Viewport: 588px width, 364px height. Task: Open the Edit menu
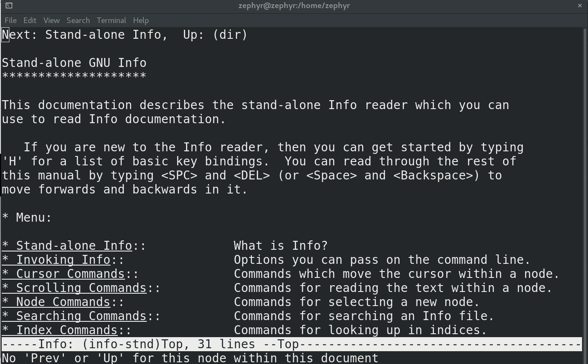coord(30,20)
